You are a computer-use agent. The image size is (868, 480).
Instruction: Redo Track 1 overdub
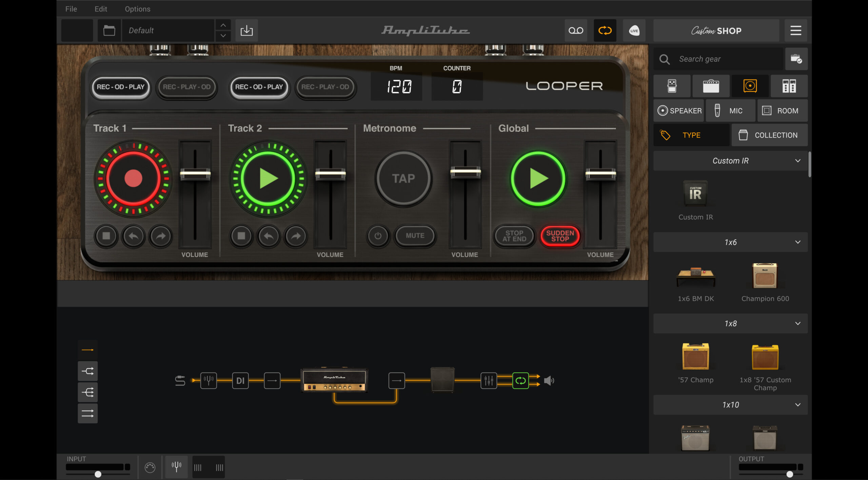coord(161,236)
